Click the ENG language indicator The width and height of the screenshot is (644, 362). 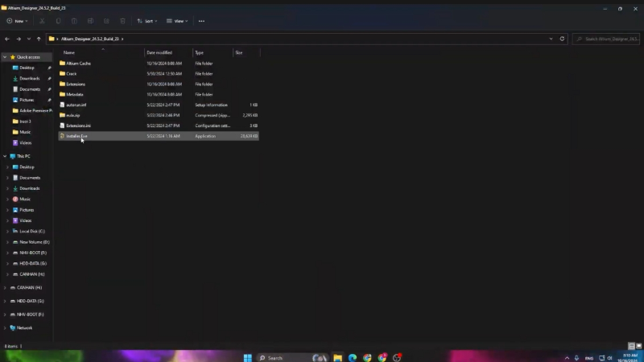pyautogui.click(x=589, y=358)
